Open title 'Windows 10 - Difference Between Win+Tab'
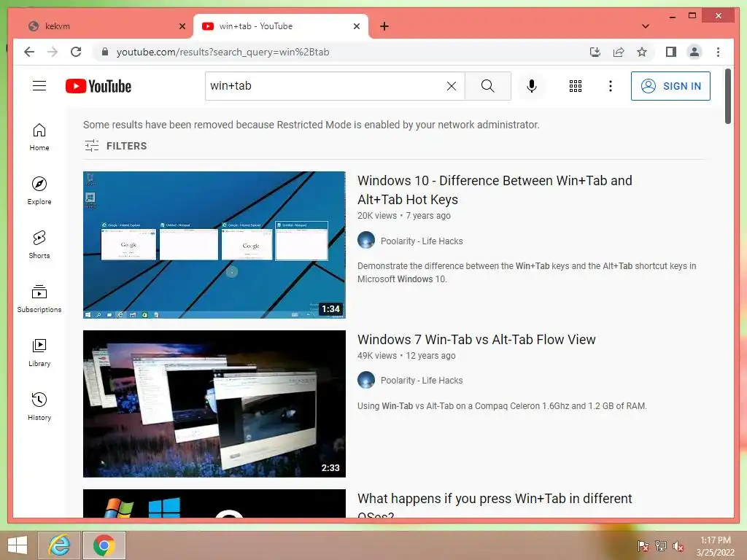The height and width of the screenshot is (560, 747). point(495,190)
